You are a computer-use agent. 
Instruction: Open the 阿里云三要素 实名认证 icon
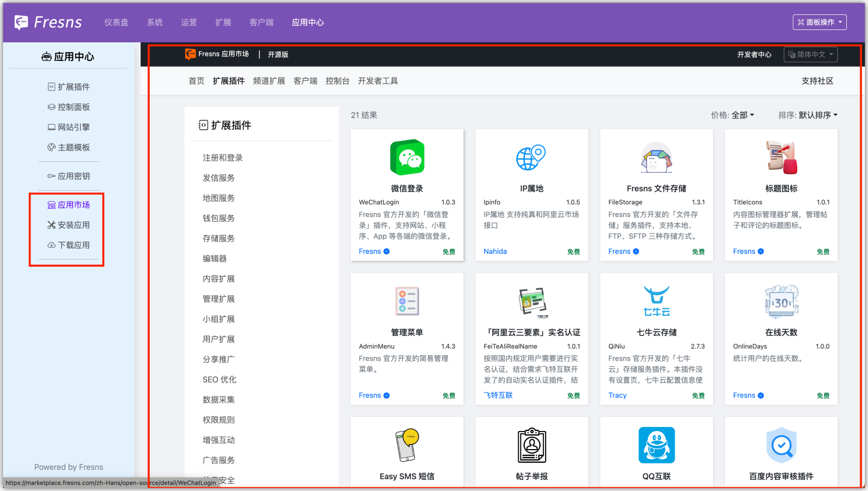[x=532, y=302]
